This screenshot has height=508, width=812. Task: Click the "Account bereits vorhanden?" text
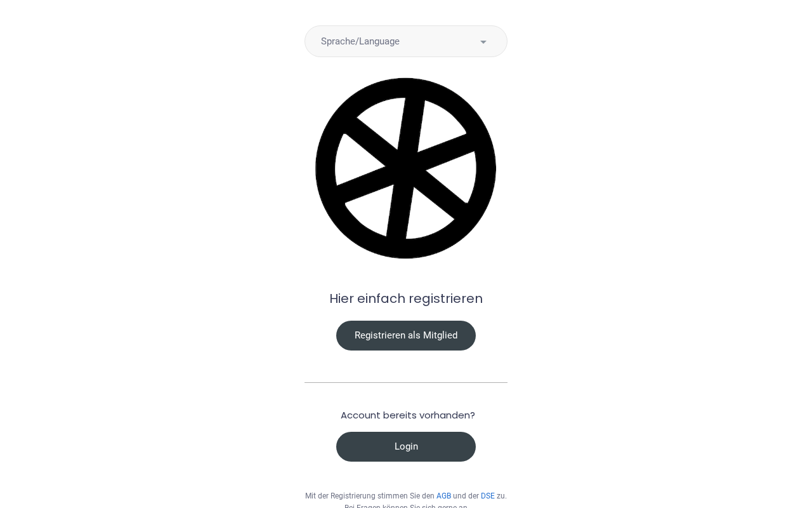(x=407, y=415)
